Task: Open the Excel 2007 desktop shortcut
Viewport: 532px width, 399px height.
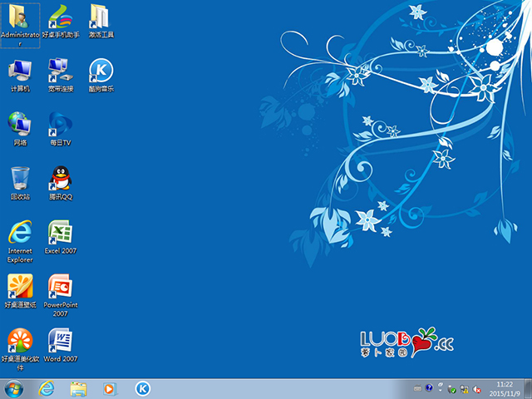Action: (x=61, y=232)
